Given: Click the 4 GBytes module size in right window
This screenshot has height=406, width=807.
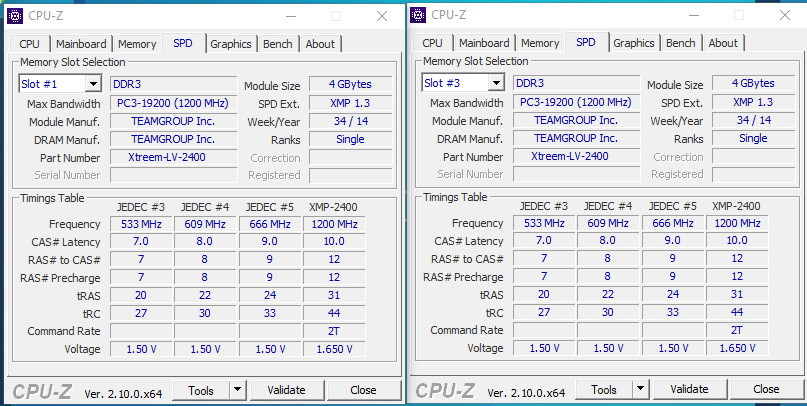Looking at the screenshot, I should (x=753, y=83).
